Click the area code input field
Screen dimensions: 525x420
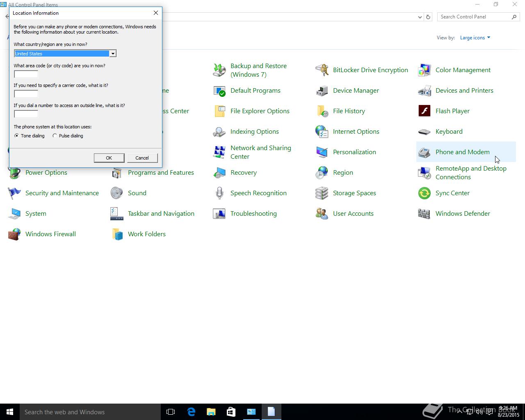[x=26, y=74]
